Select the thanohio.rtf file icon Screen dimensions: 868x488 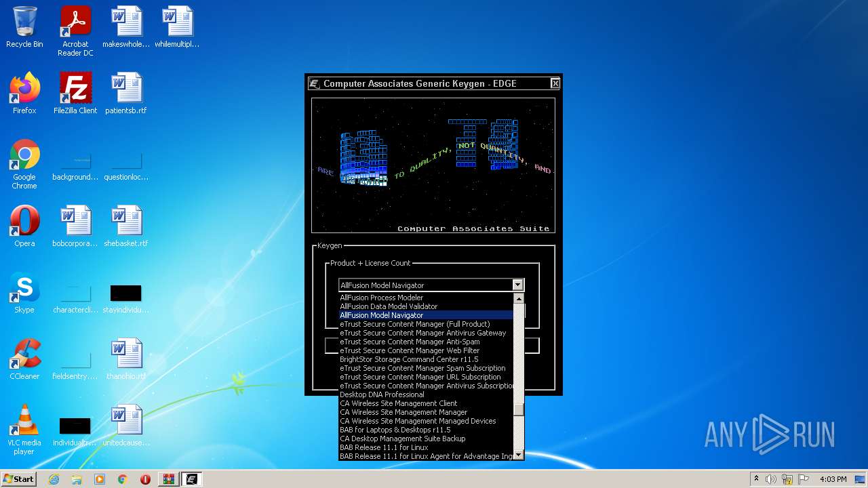pyautogui.click(x=126, y=359)
